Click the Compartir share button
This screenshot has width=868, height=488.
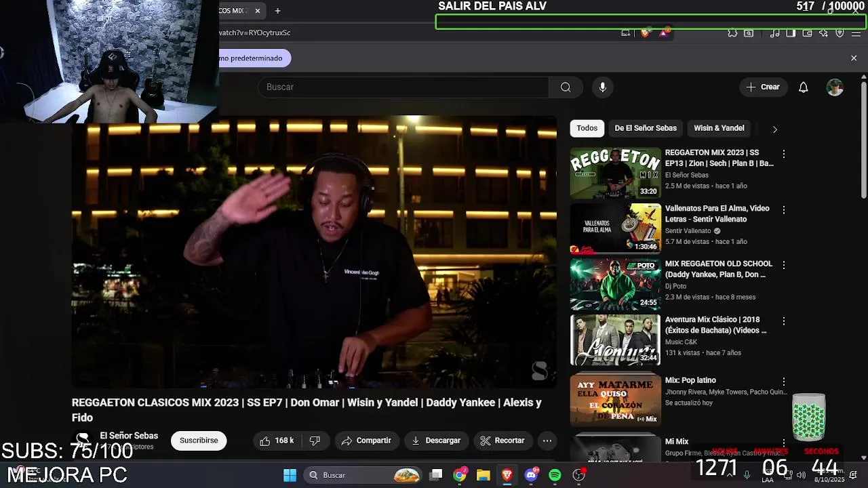pos(366,441)
